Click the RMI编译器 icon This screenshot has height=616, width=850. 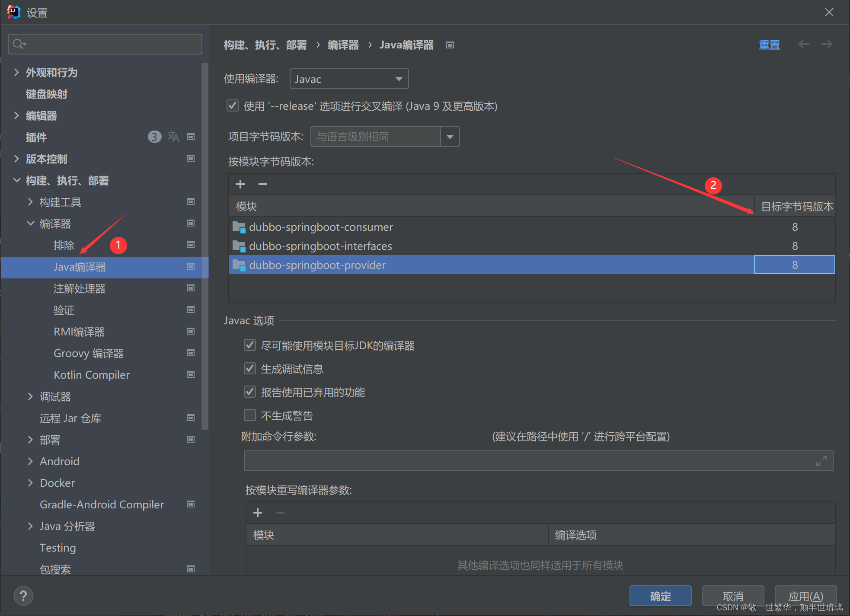tap(192, 332)
